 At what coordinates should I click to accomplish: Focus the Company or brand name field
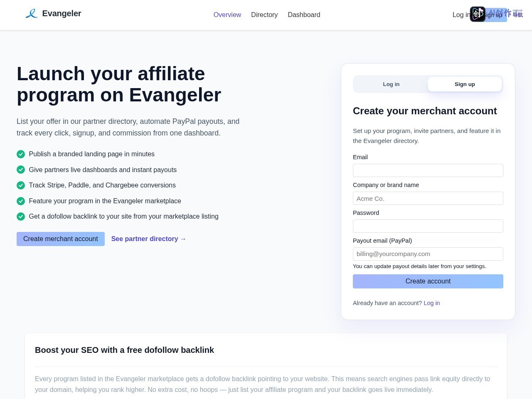[x=428, y=198]
